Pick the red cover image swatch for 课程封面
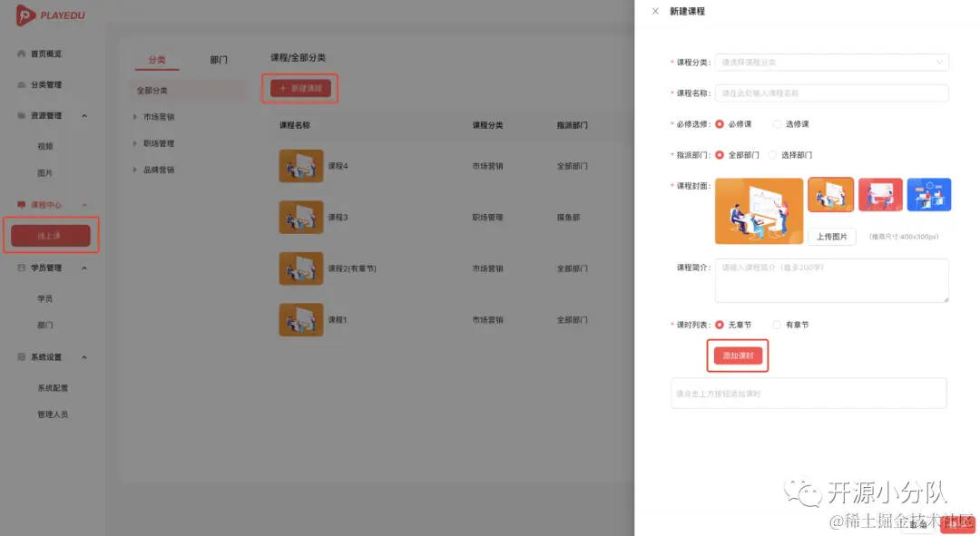The width and height of the screenshot is (980, 536). 880,194
